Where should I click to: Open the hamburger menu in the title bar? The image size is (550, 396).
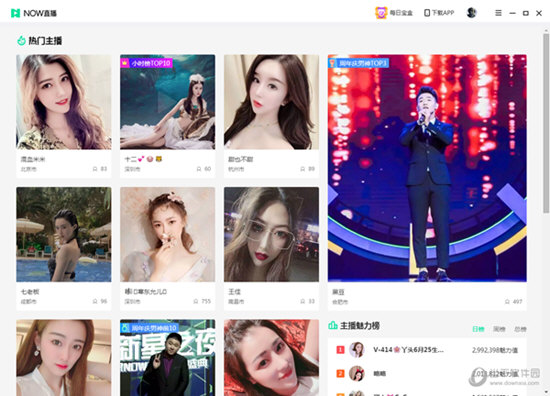tap(498, 13)
